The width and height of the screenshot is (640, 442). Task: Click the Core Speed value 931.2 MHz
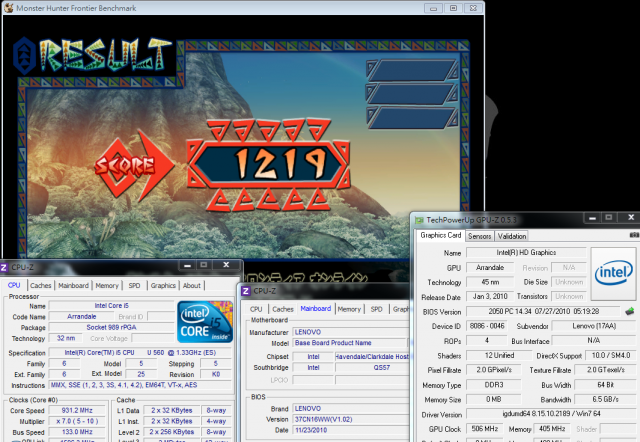(x=77, y=411)
